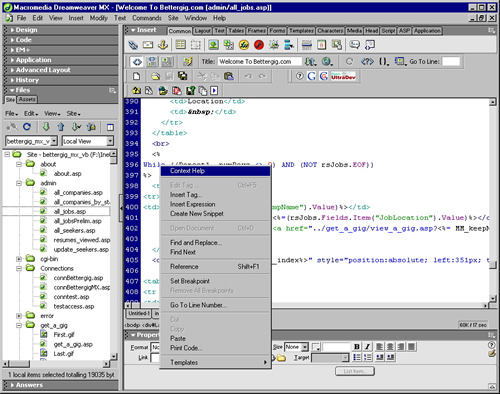This screenshot has width=500, height=394.
Task: Toggle Italic in Properties panel
Action: 367,347
